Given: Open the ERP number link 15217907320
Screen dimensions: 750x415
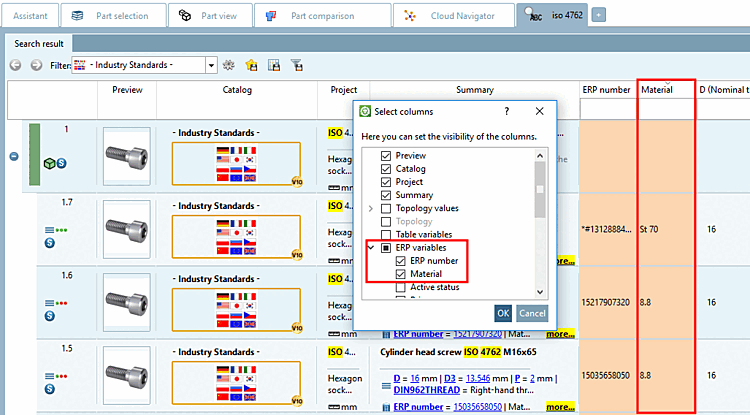Looking at the screenshot, I should coord(477,334).
